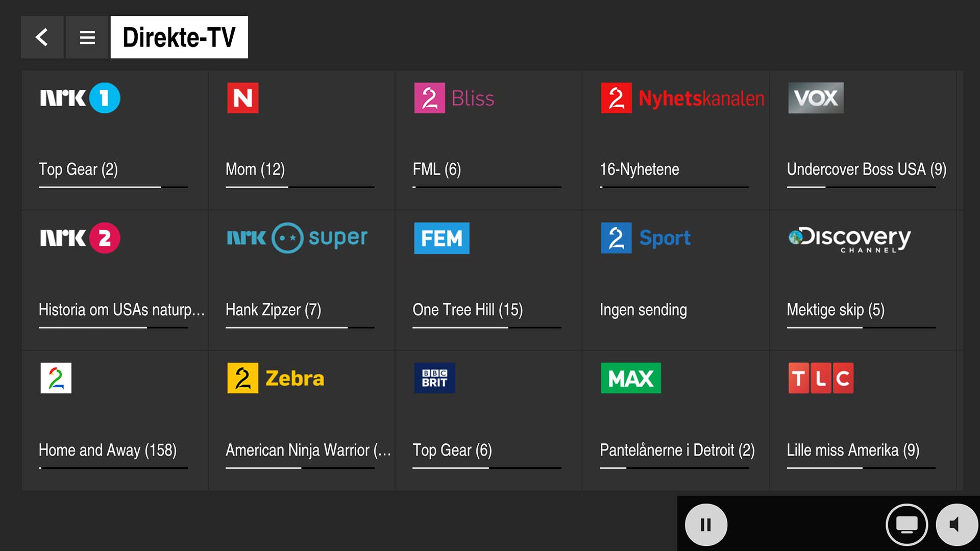The height and width of the screenshot is (551, 980).
Task: Select the Direkte-TV title tab
Action: click(x=179, y=37)
